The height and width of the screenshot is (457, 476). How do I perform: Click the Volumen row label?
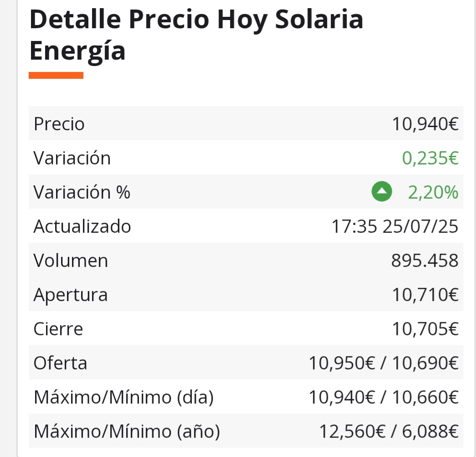[71, 261]
